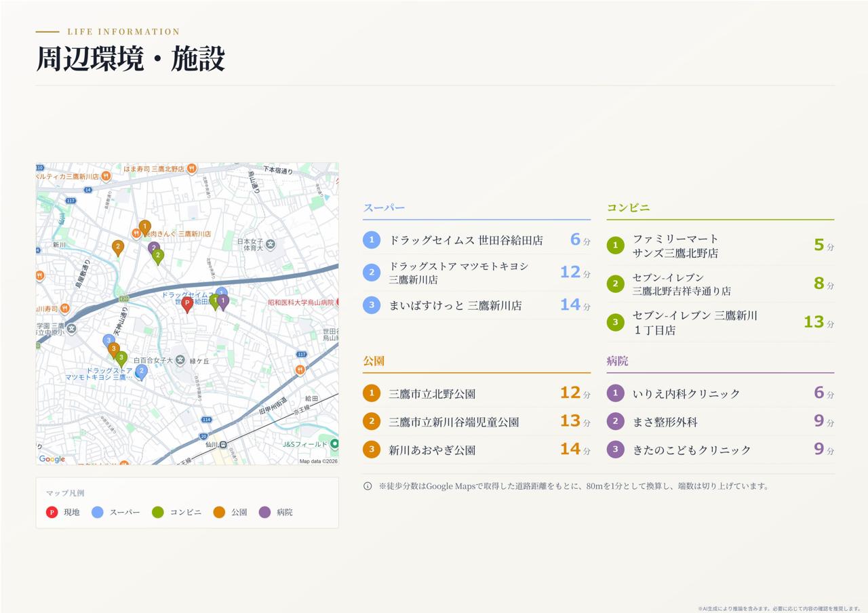Screen dimensions: 868x613
Task: Click the restaurant icon beside ベルティカ三鷹新川店
Action: click(106, 176)
